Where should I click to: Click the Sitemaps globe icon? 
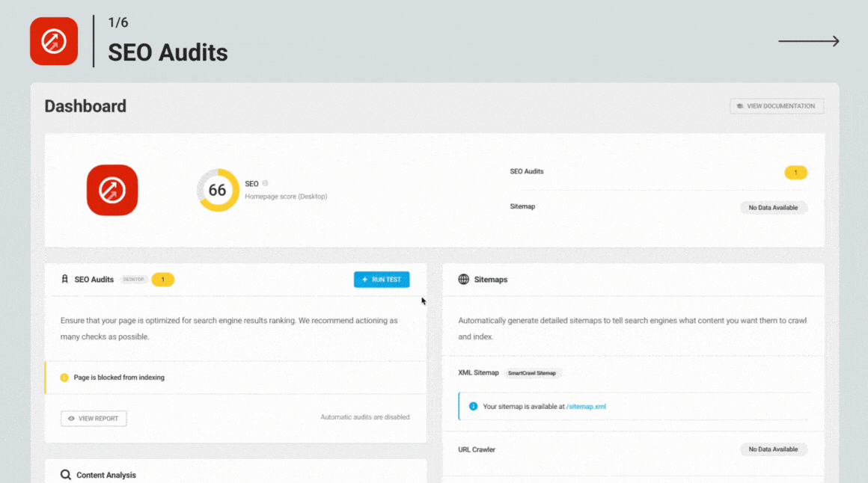tap(463, 280)
